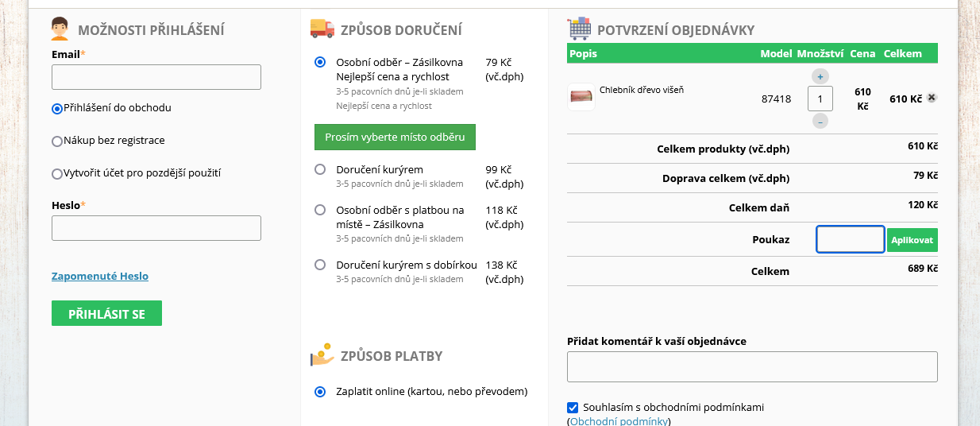Select Doručení kurýrem s dobírkou
980x426 pixels.
click(320, 265)
